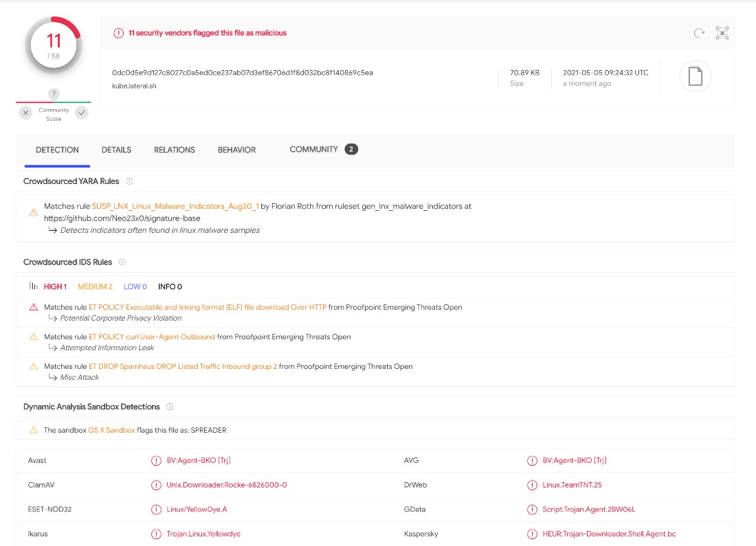This screenshot has height=546, width=756.
Task: Click info icon beside Crowdsourced IDS Rules
Action: click(x=122, y=262)
